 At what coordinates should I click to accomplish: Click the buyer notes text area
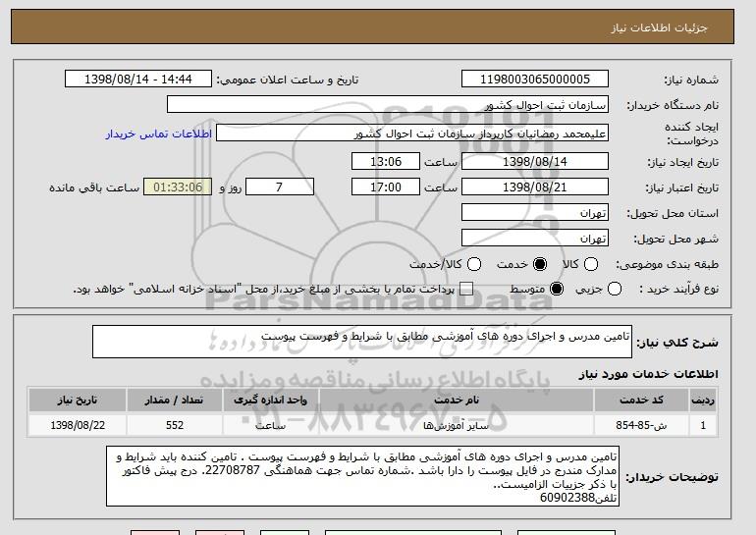coord(362,476)
